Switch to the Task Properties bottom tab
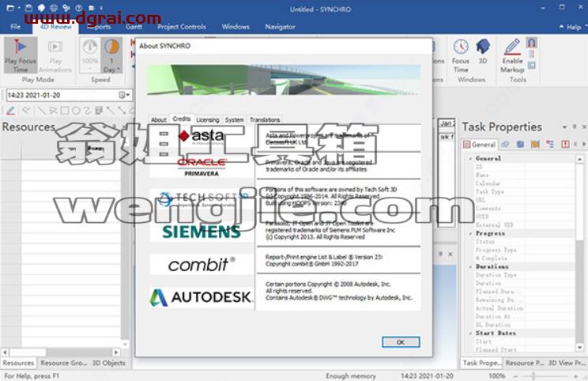The image size is (588, 381). 481,363
